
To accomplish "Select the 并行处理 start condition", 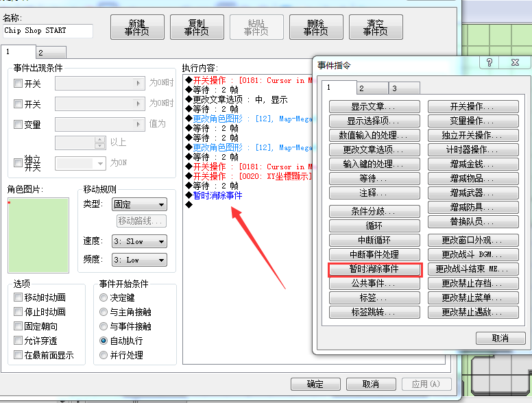I will click(x=104, y=355).
